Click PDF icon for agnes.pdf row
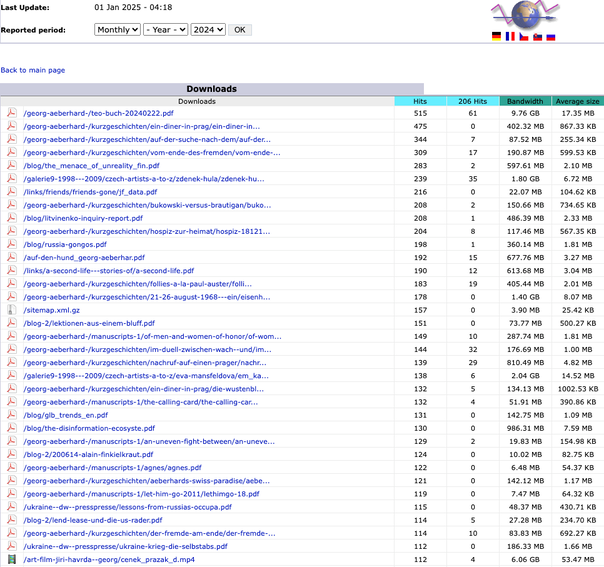604x567 pixels. tap(12, 467)
